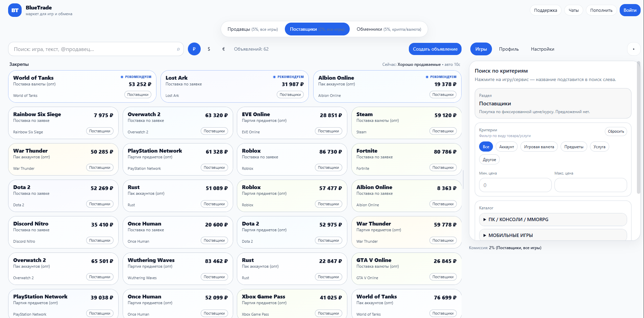Focus the listings search input field
Image resolution: width=644 pixels, height=318 pixels.
click(96, 49)
